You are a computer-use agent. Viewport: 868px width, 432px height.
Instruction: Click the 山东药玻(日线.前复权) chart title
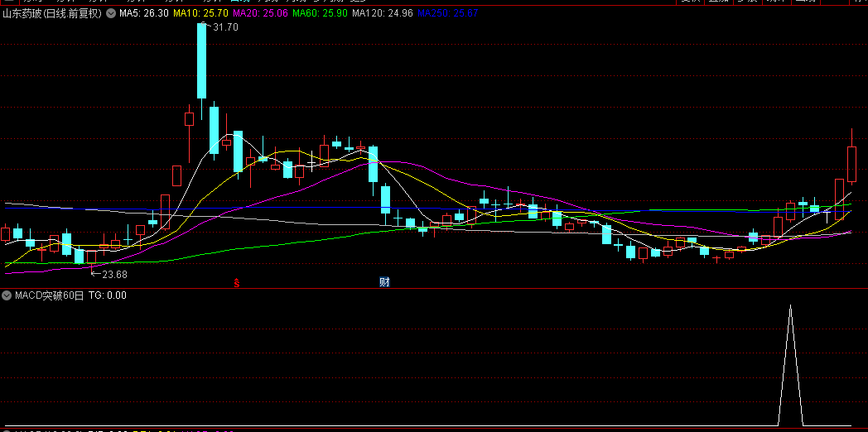(x=52, y=13)
